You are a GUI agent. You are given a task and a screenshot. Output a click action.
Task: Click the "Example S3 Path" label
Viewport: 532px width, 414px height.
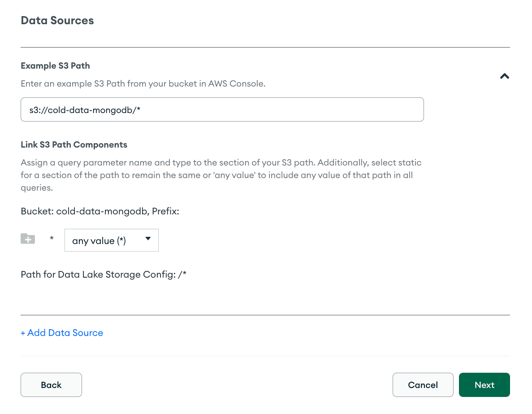pyautogui.click(x=55, y=65)
